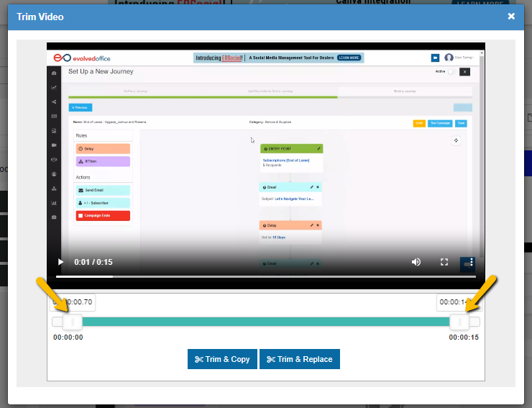Click the line chart icon in video sidebar
Screen dimensions: 532x408
click(x=54, y=87)
